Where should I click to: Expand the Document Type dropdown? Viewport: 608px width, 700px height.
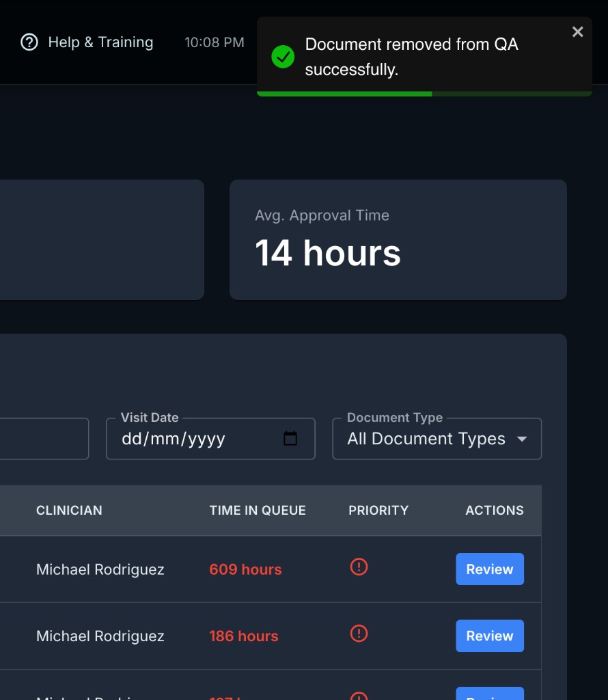(437, 438)
